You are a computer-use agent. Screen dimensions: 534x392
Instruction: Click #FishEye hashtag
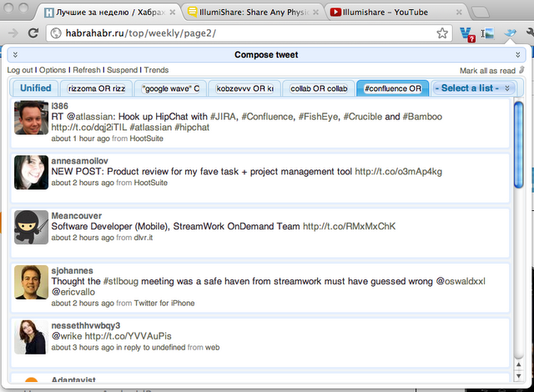click(x=319, y=117)
